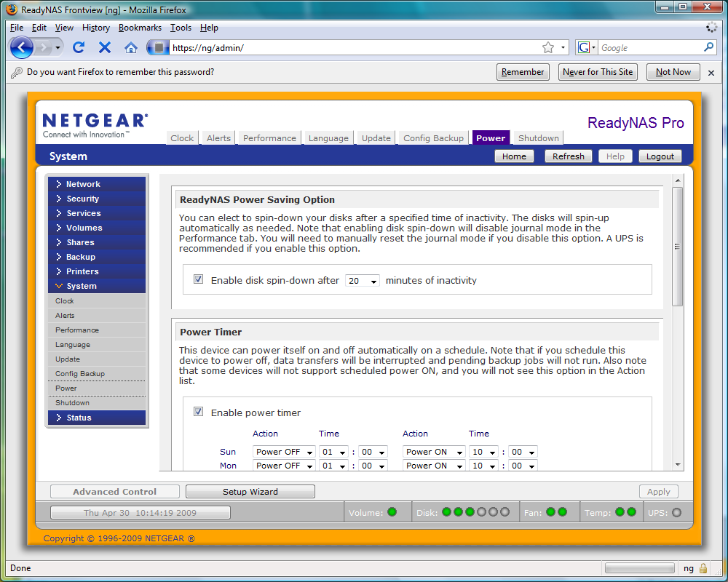
Task: Open Sun Power OFF minutes dropdown 00
Action: click(x=373, y=452)
